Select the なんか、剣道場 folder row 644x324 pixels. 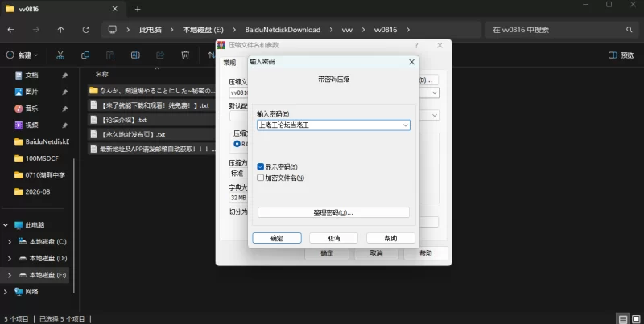pos(151,91)
